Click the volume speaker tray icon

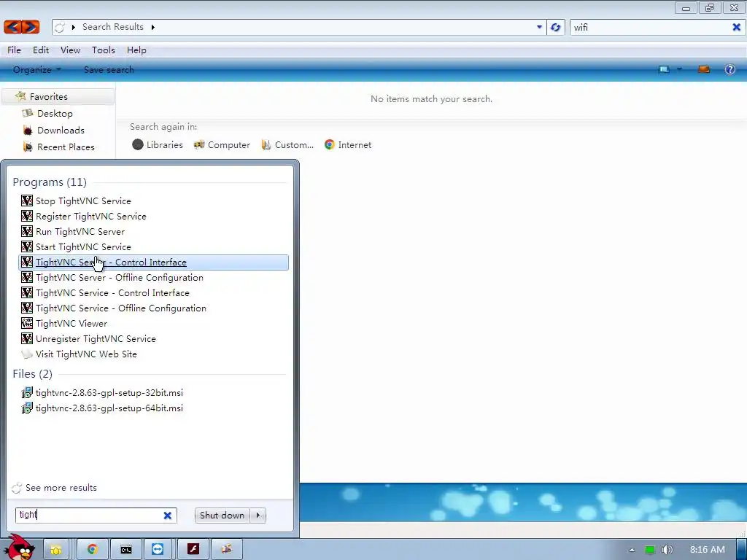(x=667, y=550)
